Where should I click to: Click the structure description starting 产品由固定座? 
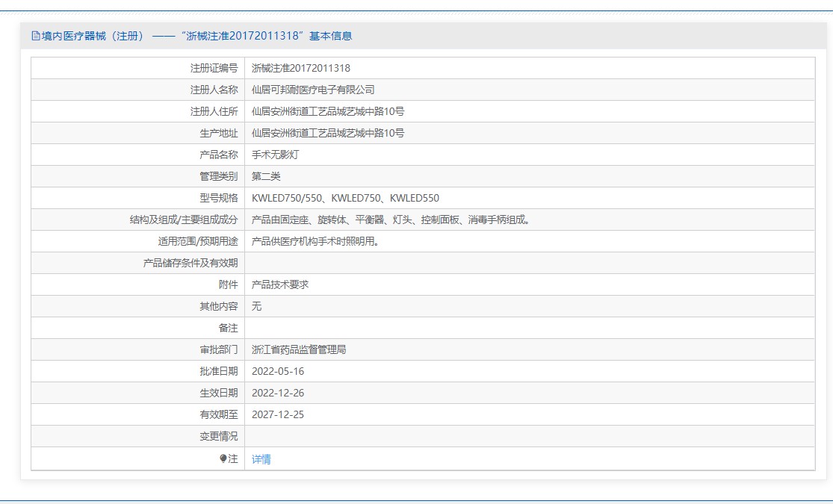391,220
